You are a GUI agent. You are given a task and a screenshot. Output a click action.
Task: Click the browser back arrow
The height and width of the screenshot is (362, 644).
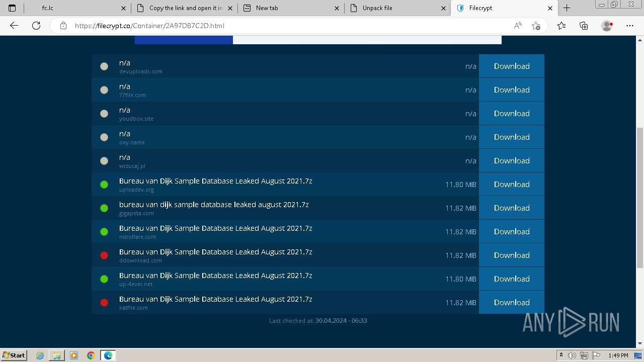(14, 26)
